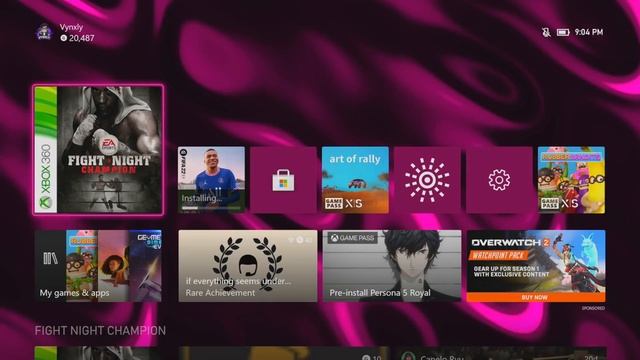640x360 pixels.
Task: Select the Vynxly gamertag text
Action: pyautogui.click(x=71, y=27)
